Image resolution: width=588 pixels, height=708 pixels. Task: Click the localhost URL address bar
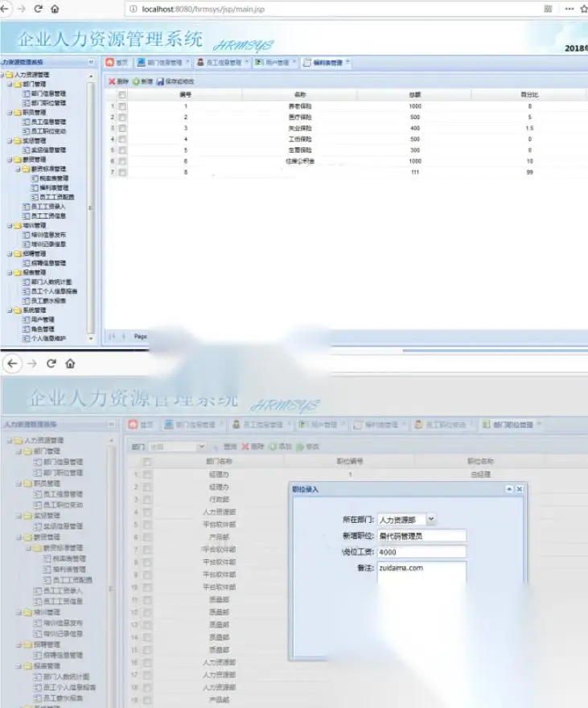click(x=334, y=9)
